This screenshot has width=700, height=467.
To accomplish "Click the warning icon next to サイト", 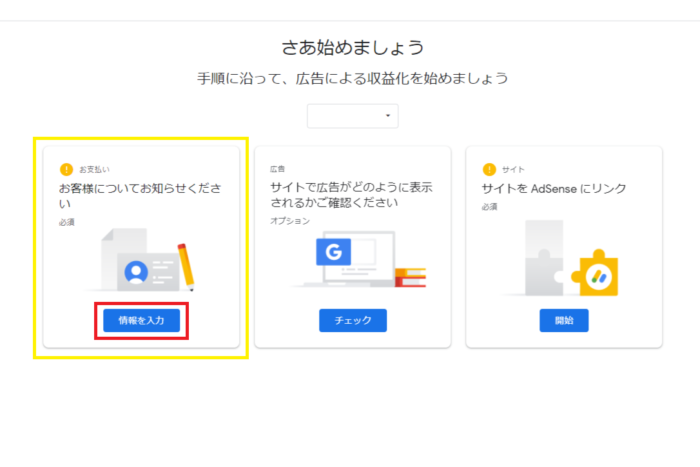I will click(x=489, y=169).
